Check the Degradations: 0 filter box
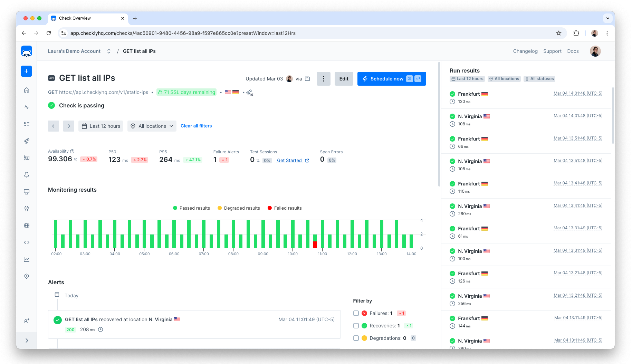 (x=356, y=338)
